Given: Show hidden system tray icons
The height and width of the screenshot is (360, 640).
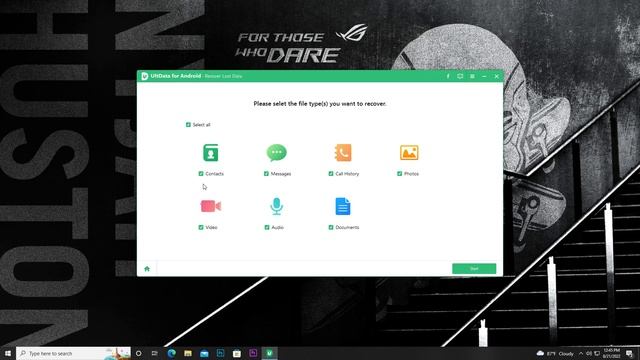Looking at the screenshot, I should pos(581,353).
